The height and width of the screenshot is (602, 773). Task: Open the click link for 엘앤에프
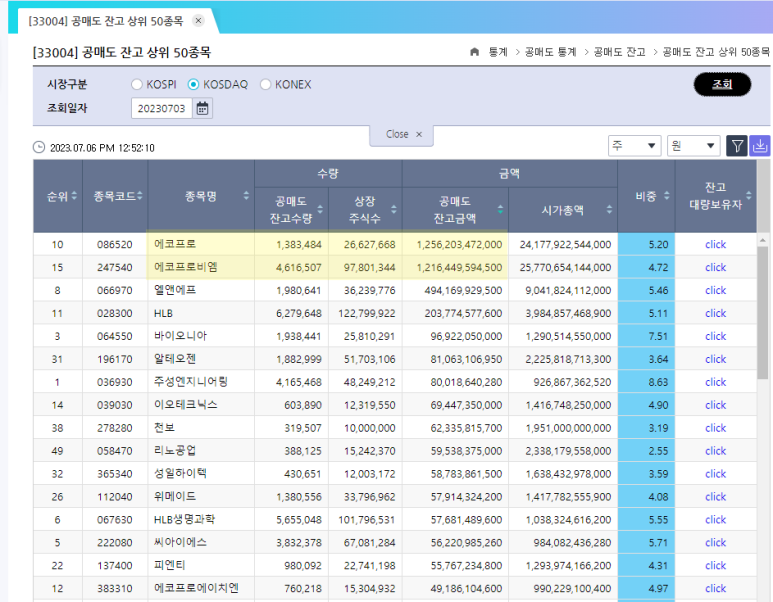[715, 290]
